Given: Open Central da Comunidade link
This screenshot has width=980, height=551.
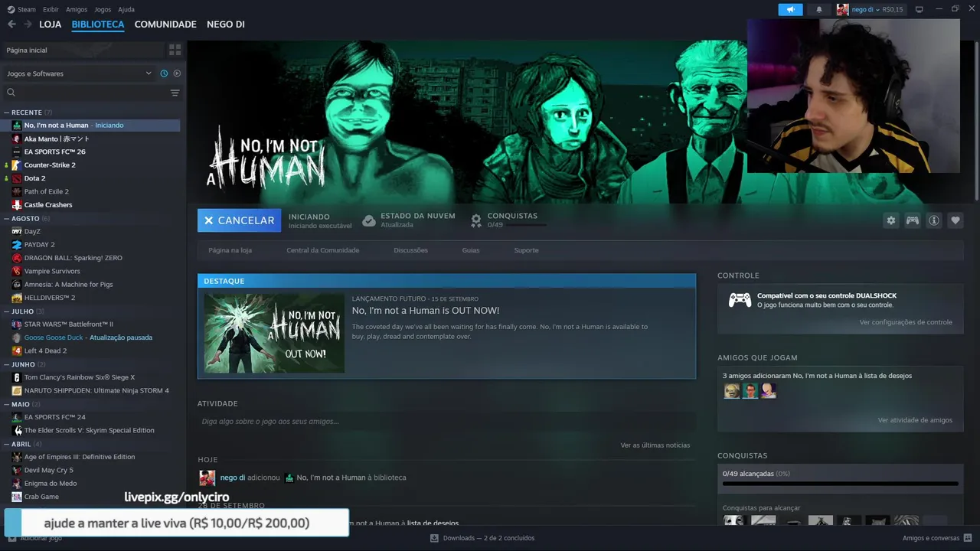Looking at the screenshot, I should [x=323, y=250].
